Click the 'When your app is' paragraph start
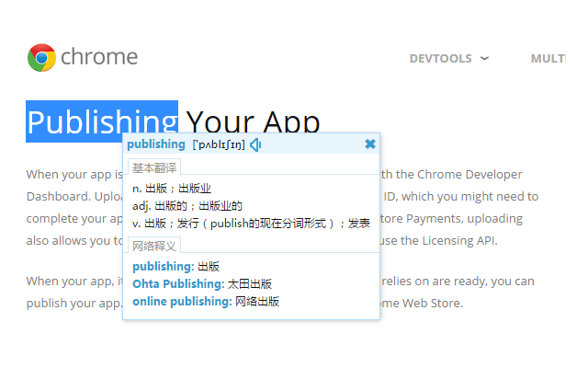This screenshot has height=368, width=588. pos(74,175)
